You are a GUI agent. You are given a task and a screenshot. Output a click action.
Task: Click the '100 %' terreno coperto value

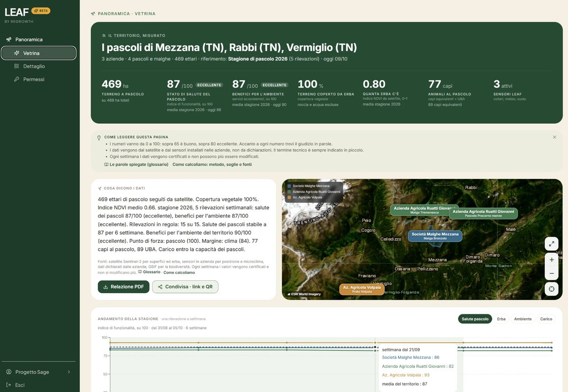[x=311, y=85]
